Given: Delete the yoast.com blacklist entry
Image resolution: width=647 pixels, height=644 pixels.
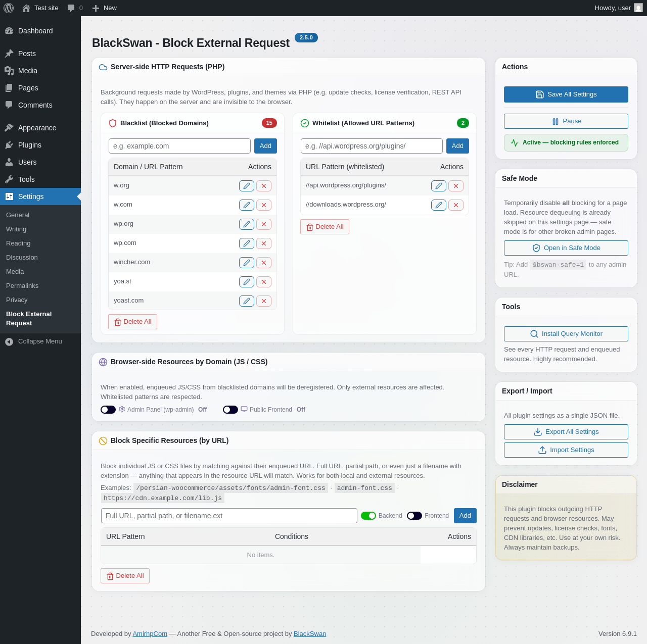Looking at the screenshot, I should (x=264, y=301).
